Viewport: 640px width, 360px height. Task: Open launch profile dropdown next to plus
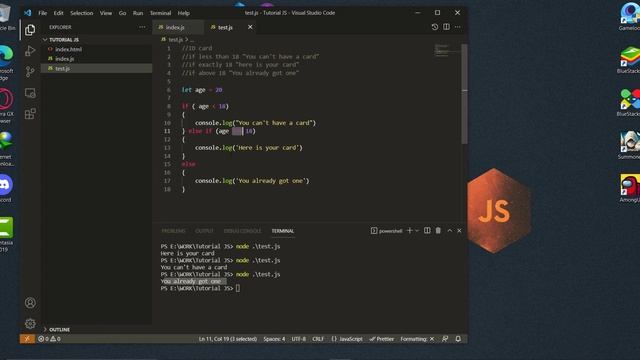pos(417,231)
